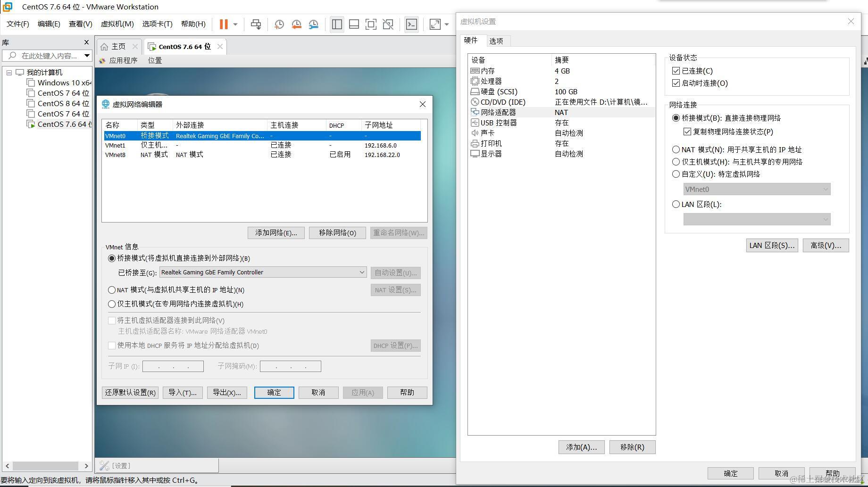Viewport: 868px width, 487px height.
Task: Collapse the 我的计算机 tree node
Action: [x=9, y=73]
